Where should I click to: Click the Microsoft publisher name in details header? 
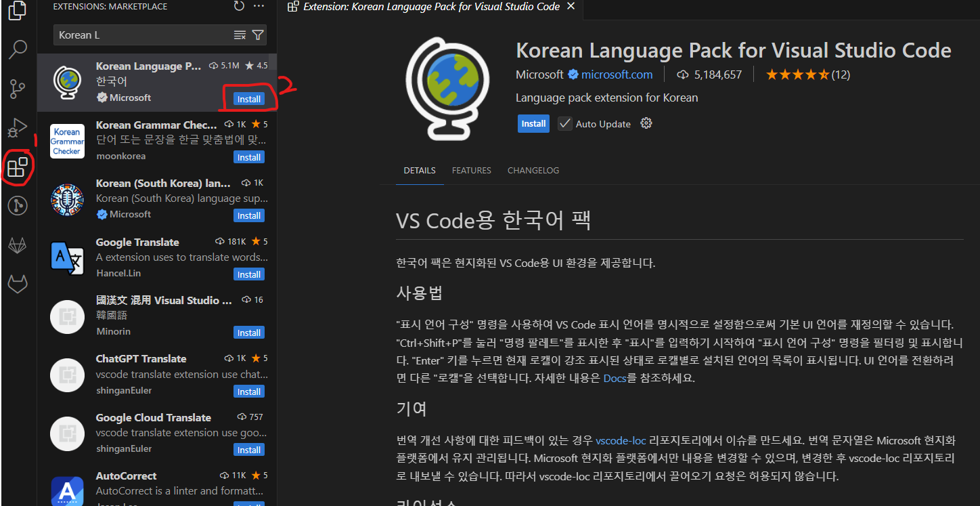point(539,75)
